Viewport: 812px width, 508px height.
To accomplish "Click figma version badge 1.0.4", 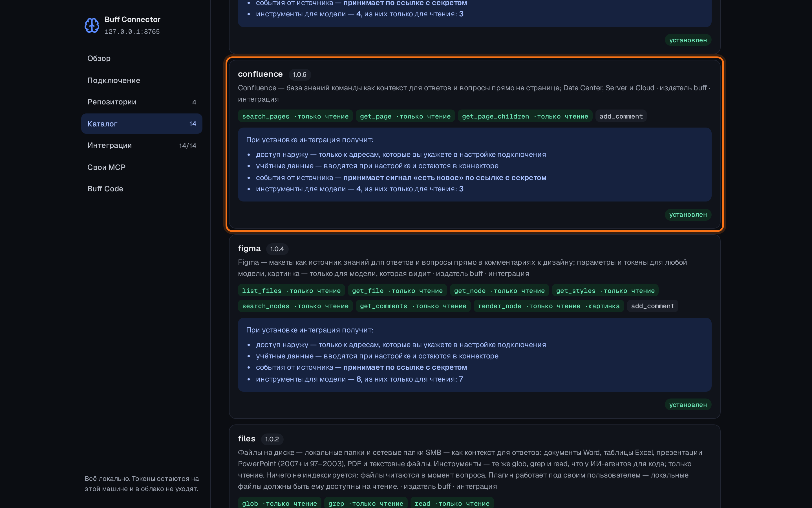I will tap(277, 249).
